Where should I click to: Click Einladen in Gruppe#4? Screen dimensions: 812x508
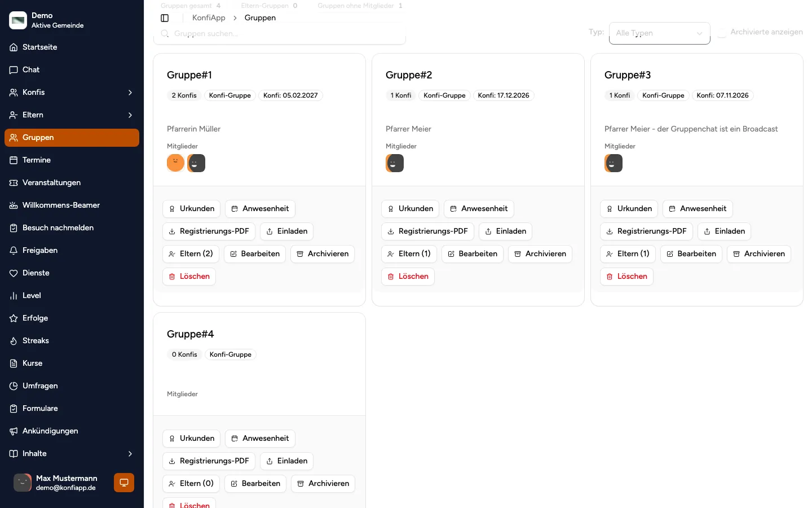click(x=286, y=461)
